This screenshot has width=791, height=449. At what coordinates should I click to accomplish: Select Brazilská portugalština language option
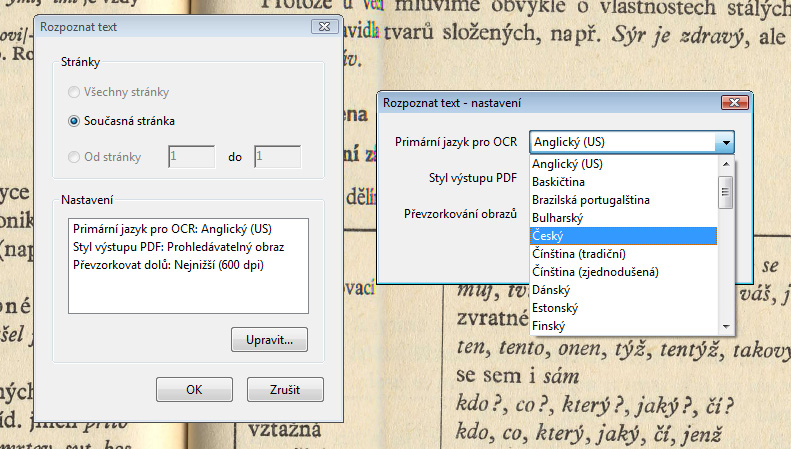pyautogui.click(x=623, y=200)
